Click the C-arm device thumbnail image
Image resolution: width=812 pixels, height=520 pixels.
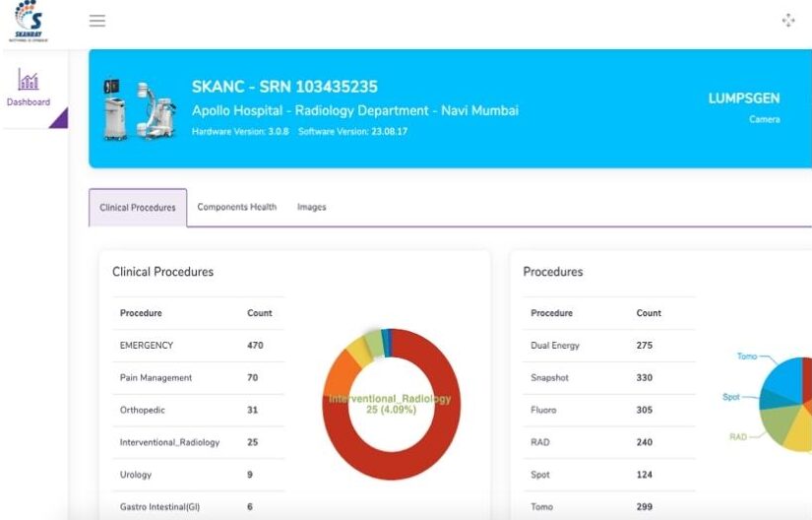click(x=141, y=109)
